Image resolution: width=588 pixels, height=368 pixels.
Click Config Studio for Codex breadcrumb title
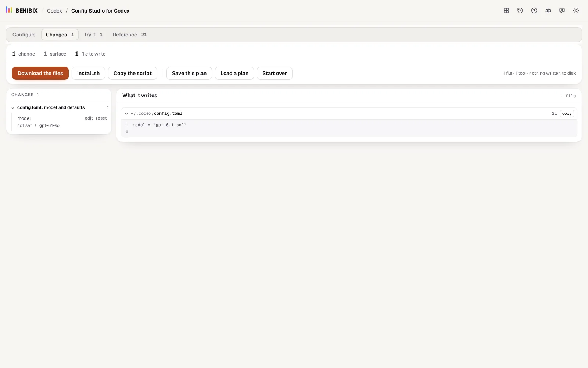pos(100,11)
